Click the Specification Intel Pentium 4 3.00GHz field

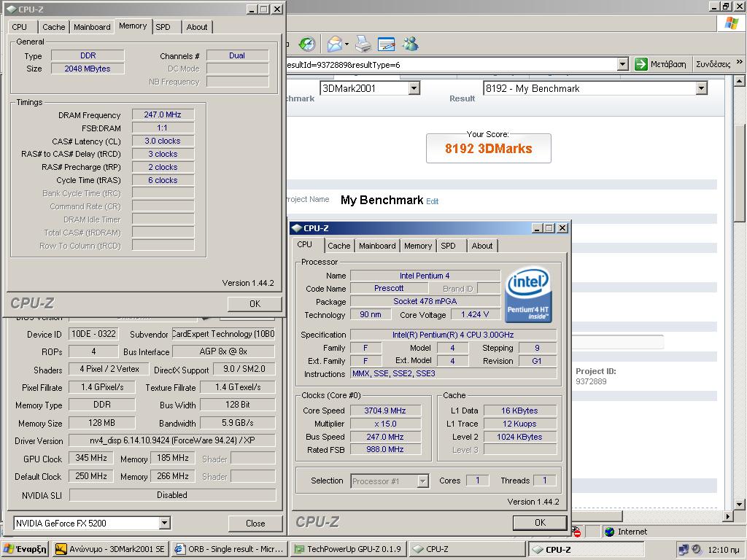coord(453,334)
